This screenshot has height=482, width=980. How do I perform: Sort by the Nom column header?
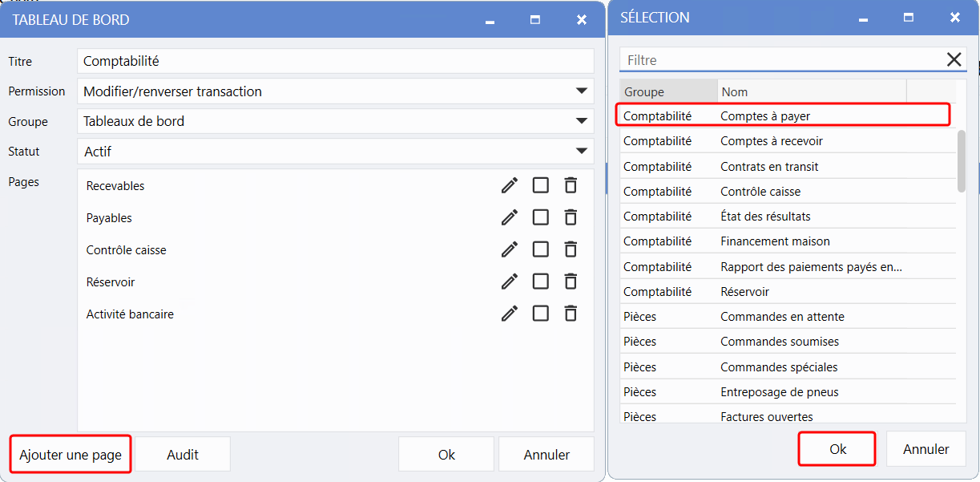click(x=811, y=91)
